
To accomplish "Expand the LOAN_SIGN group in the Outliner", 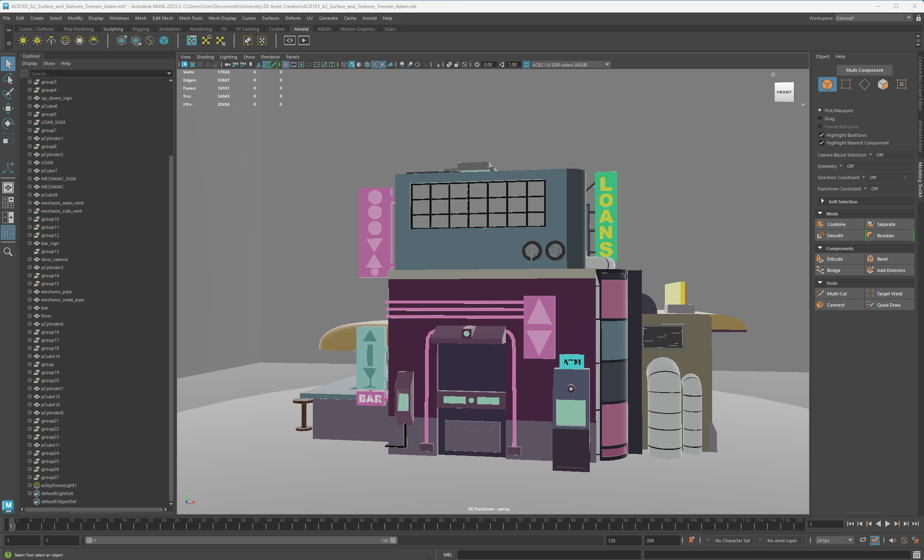I will coord(29,122).
